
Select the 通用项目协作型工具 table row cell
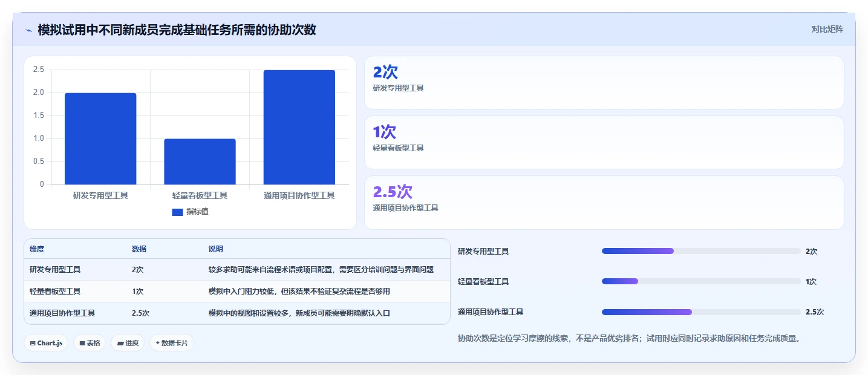[x=62, y=313]
